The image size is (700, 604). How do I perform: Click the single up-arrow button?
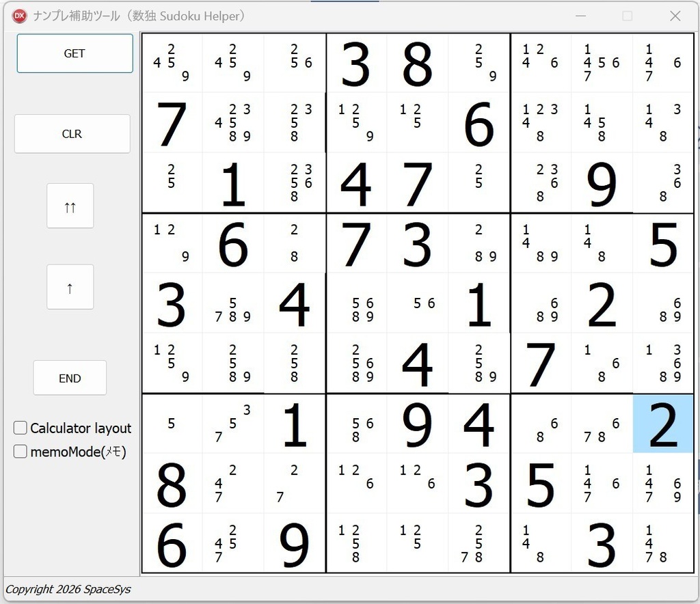(x=70, y=286)
